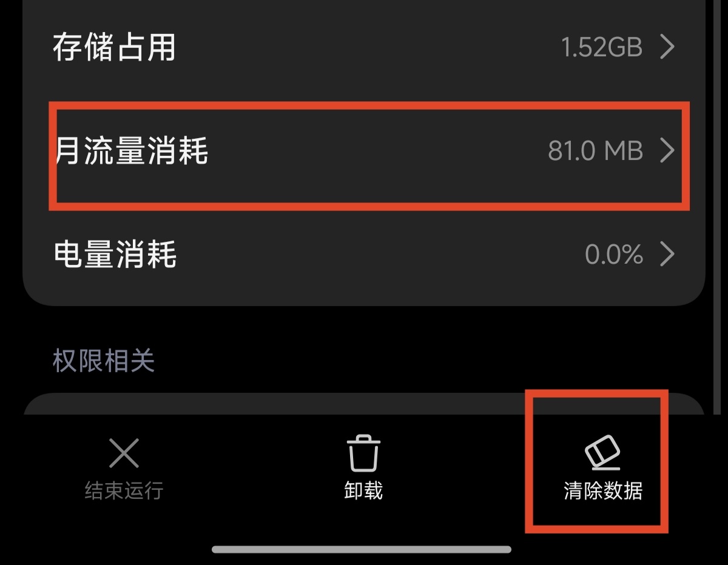728x565 pixels.
Task: Open the 电量消耗 menu entry
Action: click(x=364, y=255)
